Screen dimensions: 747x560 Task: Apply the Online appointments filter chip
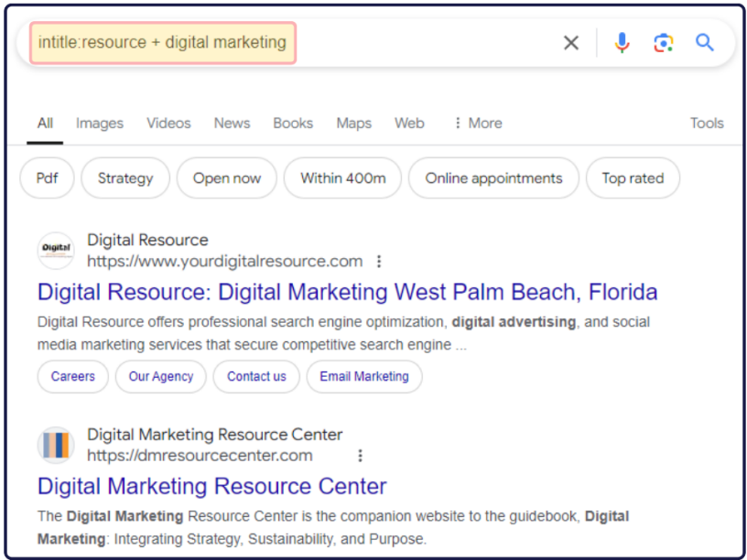pyautogui.click(x=493, y=178)
